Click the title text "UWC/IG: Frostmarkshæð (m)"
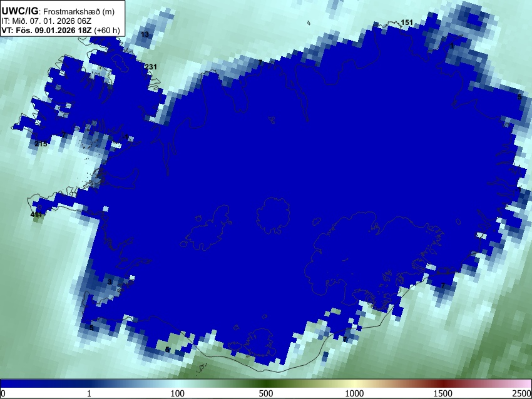The height and width of the screenshot is (399, 532). click(58, 11)
